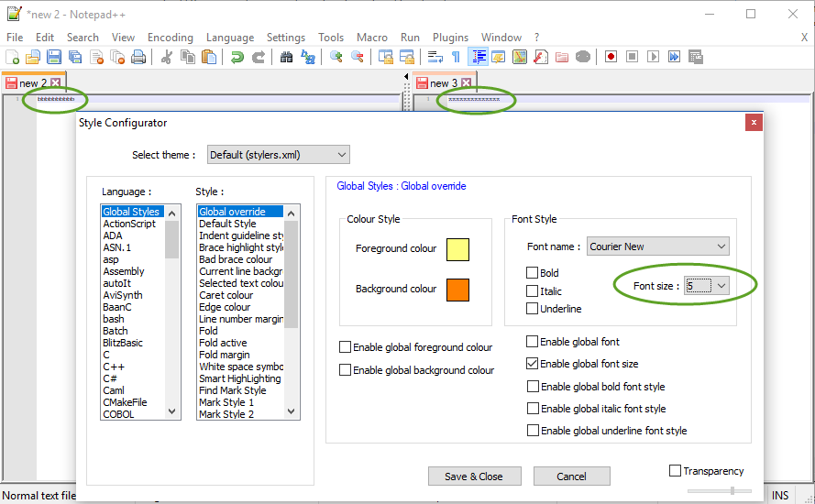Screen dimensions: 815x504
Task: Print the document with printer icon
Action: coord(138,57)
